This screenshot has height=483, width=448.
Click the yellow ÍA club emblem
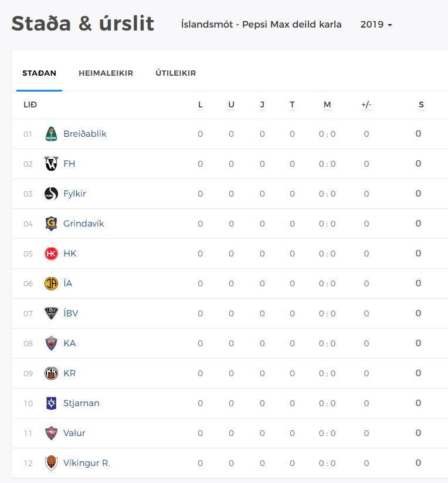[x=51, y=283]
